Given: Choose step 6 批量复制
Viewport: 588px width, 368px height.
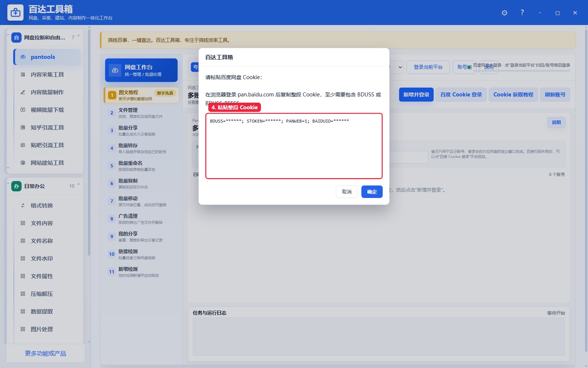Looking at the screenshot, I should coord(141,183).
